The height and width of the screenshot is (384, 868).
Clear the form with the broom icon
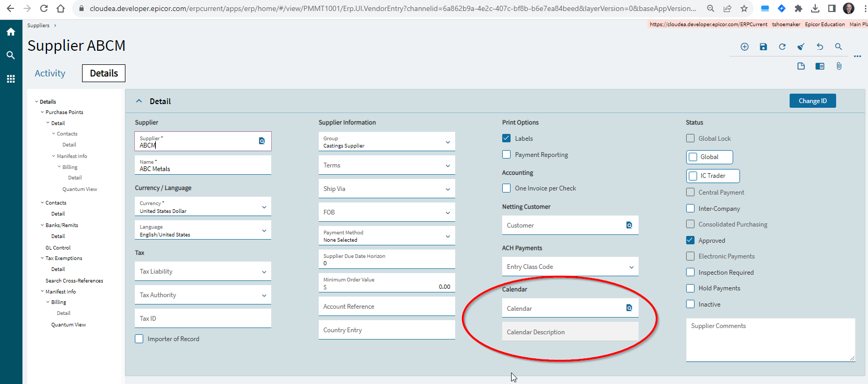(x=801, y=47)
